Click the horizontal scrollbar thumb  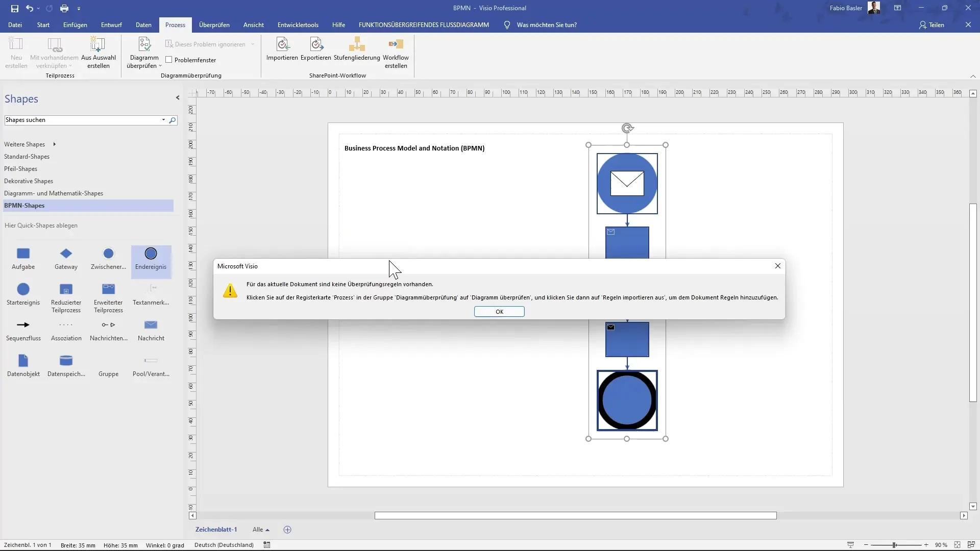[576, 516]
